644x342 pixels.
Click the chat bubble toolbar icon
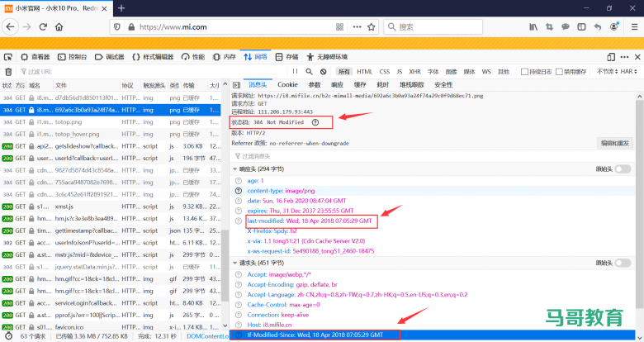point(566,27)
